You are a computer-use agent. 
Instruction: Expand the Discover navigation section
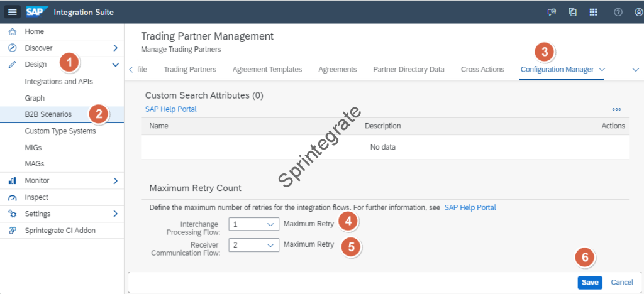(x=115, y=48)
